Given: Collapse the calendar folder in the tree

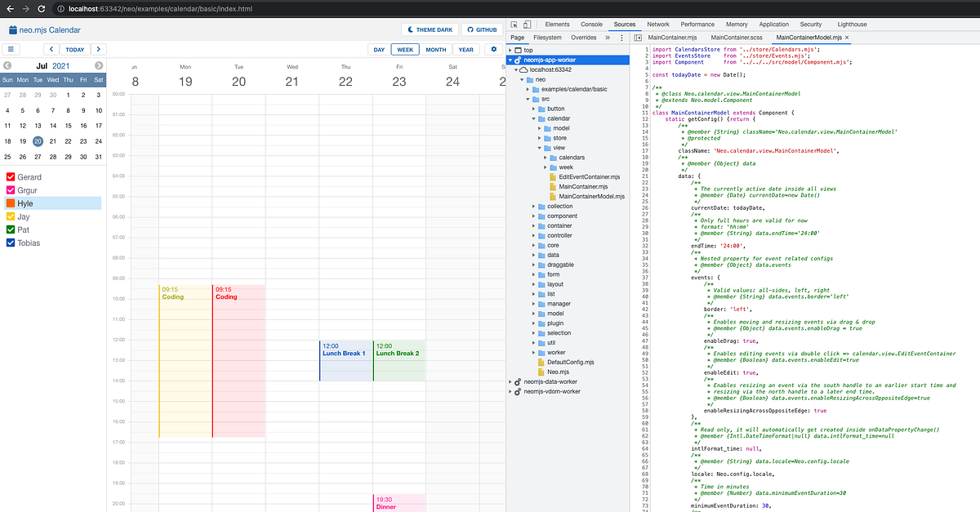Looking at the screenshot, I should click(x=529, y=118).
